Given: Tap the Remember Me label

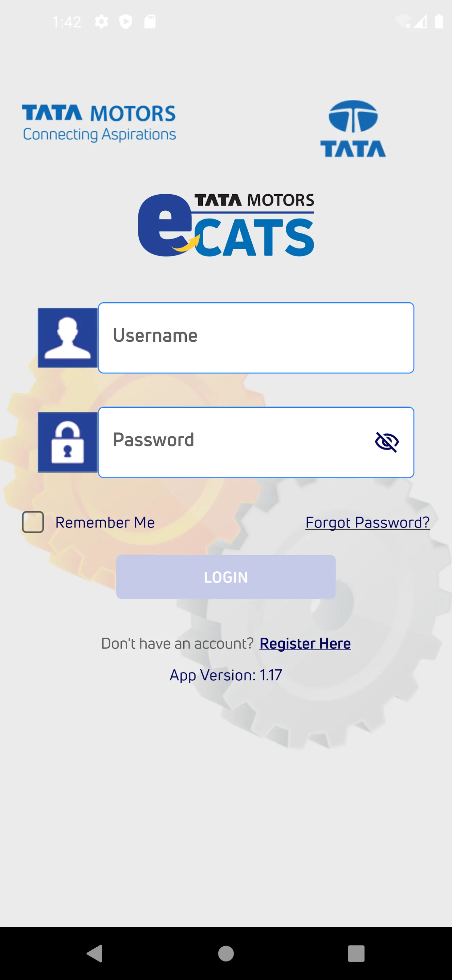Looking at the screenshot, I should tap(105, 523).
